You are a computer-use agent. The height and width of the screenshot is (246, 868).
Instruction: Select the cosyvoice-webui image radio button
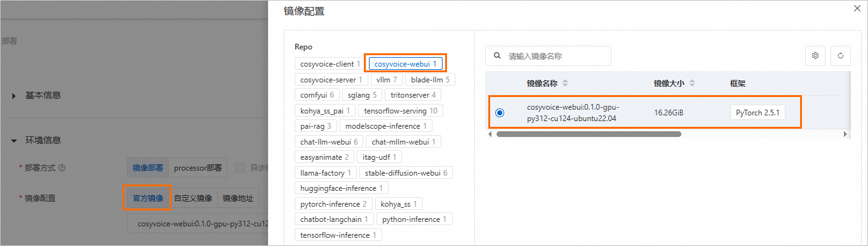(500, 113)
